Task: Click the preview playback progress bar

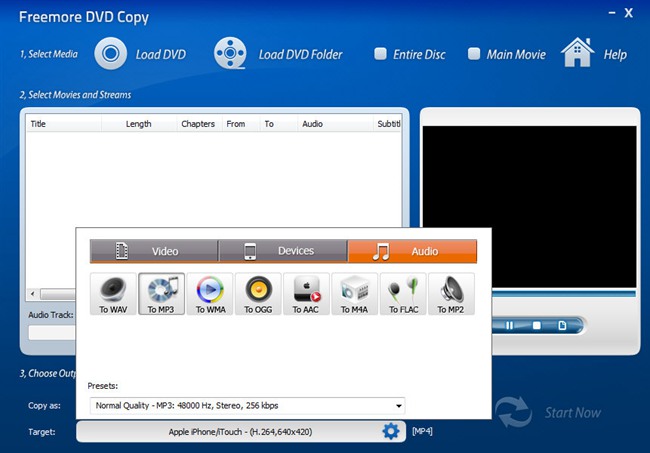Action: click(x=564, y=293)
